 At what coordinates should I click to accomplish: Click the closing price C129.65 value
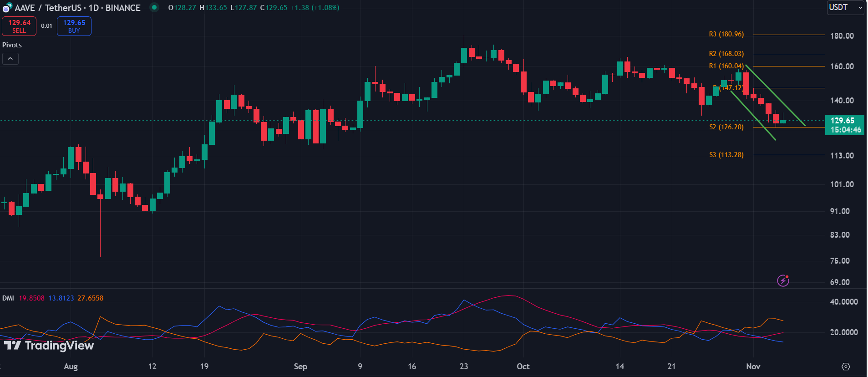coord(274,8)
